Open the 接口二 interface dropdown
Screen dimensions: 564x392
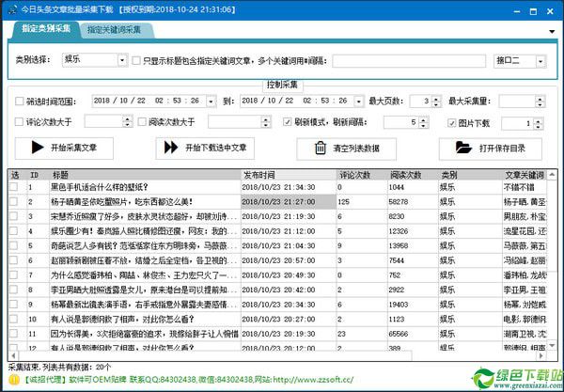pyautogui.click(x=540, y=60)
